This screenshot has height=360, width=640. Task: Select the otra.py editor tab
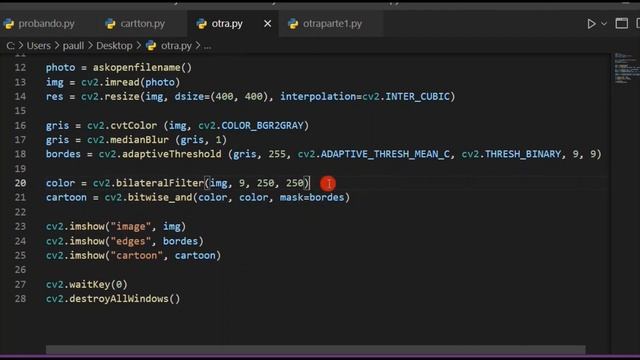click(227, 24)
